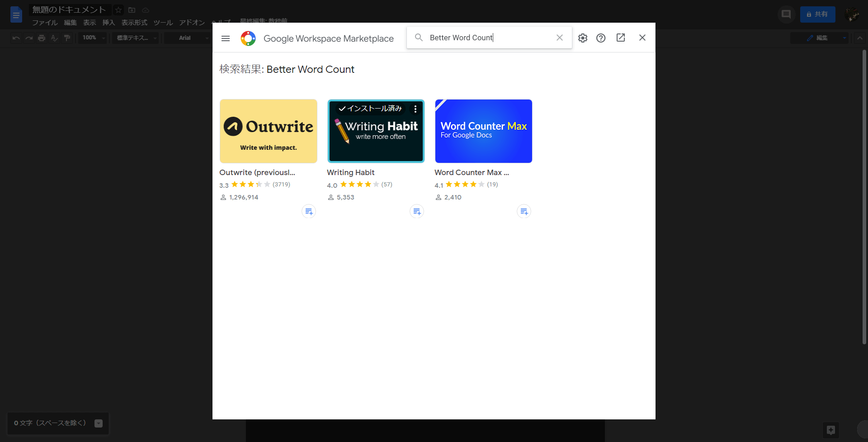This screenshot has width=868, height=442.
Task: Open the comment history icon
Action: 786,14
